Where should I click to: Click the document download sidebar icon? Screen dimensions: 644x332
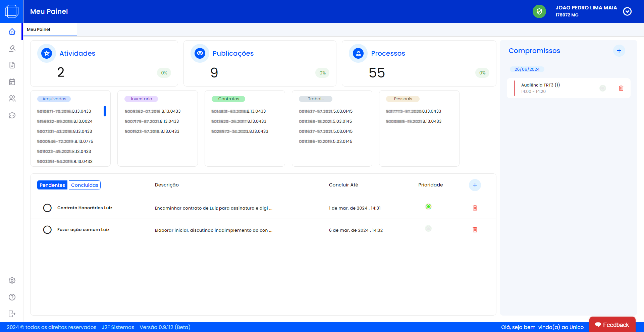(12, 65)
